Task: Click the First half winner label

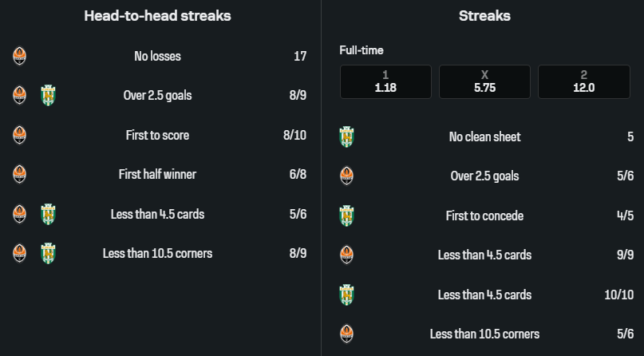Action: (x=157, y=174)
